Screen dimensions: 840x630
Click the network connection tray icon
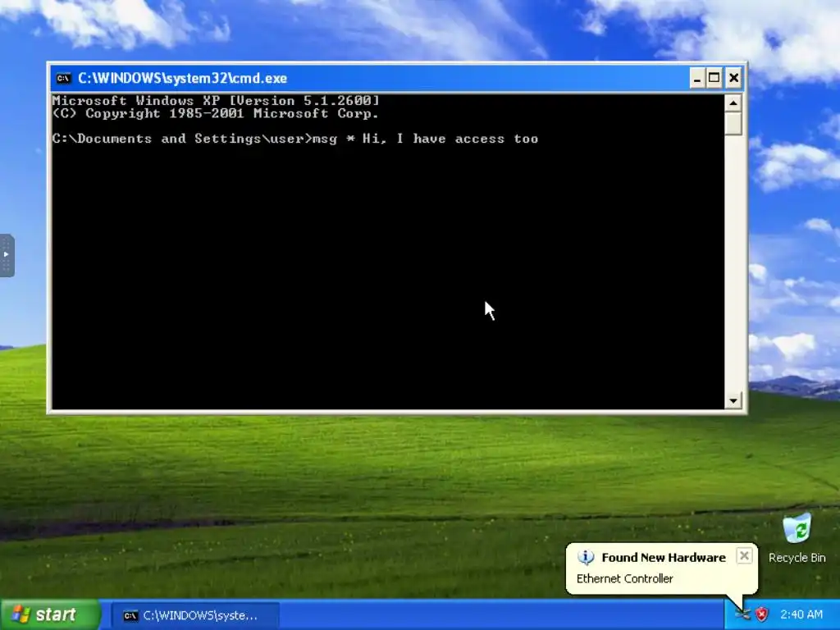point(742,614)
